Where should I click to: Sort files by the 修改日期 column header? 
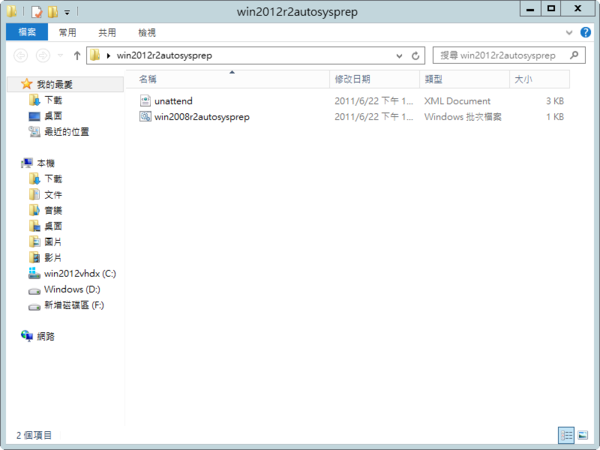click(375, 79)
